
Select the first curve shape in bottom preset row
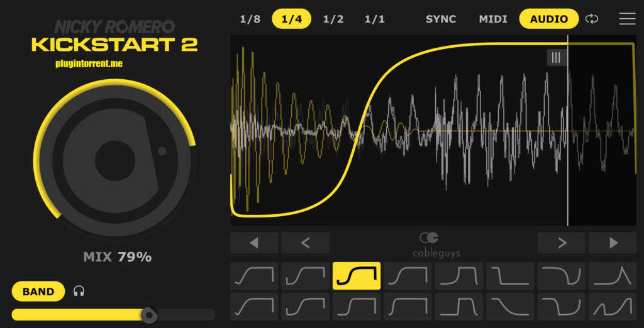254,307
